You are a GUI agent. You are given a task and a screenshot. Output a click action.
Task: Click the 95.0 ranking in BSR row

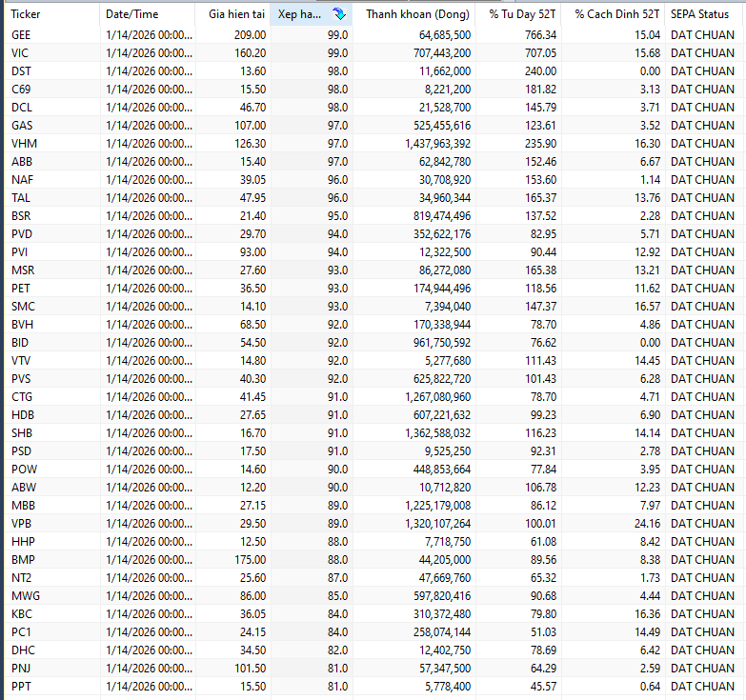[x=338, y=215]
